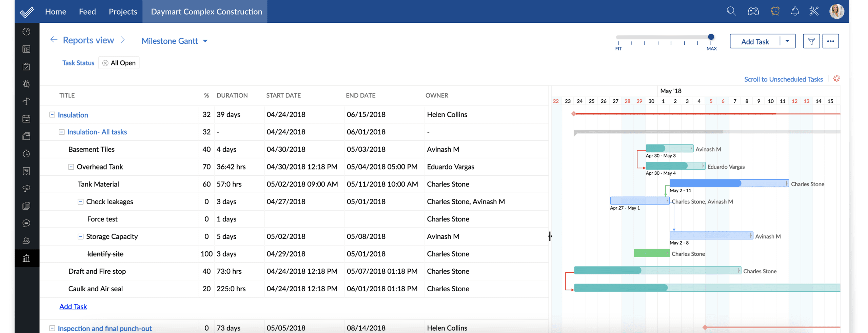The width and height of the screenshot is (868, 333).
Task: Open the Announcements megaphone icon
Action: (26, 189)
